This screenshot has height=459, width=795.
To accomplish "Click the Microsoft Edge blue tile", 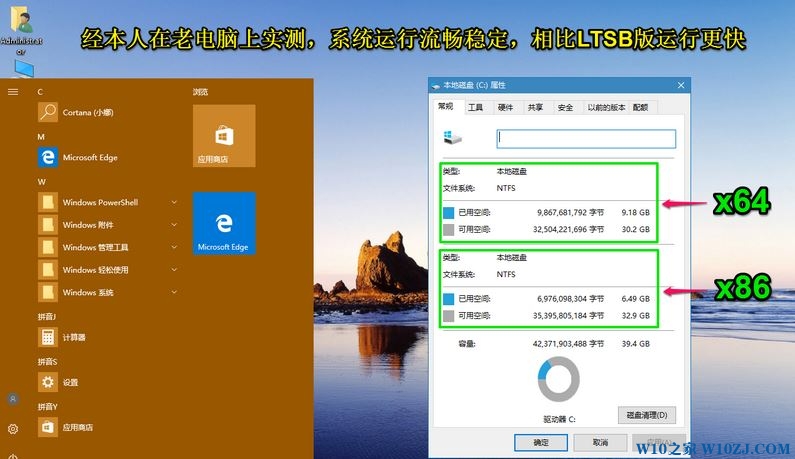I will 224,223.
